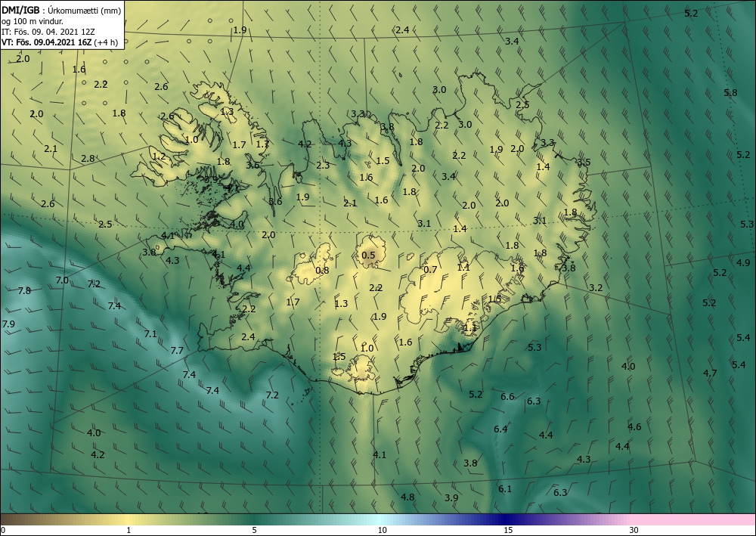Image resolution: width=756 pixels, height=536 pixels.
Task: Click the 'VT: Fös. 09.04.2021 16Z (+4 h)' line
Action: [x=60, y=42]
